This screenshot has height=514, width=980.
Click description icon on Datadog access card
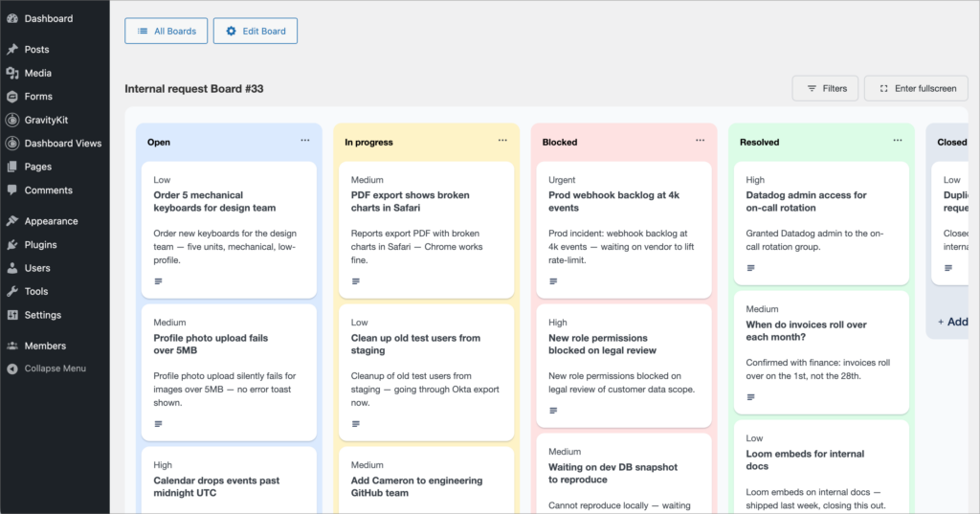750,268
